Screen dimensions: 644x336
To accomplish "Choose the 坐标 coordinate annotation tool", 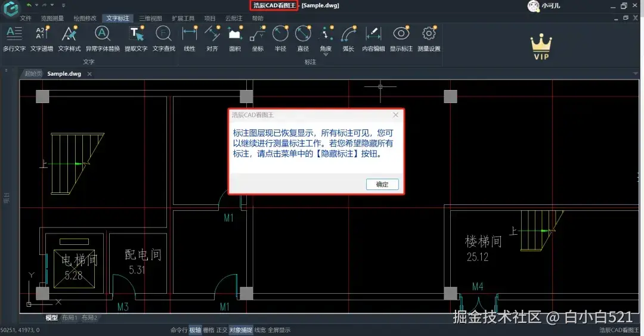I will point(258,39).
